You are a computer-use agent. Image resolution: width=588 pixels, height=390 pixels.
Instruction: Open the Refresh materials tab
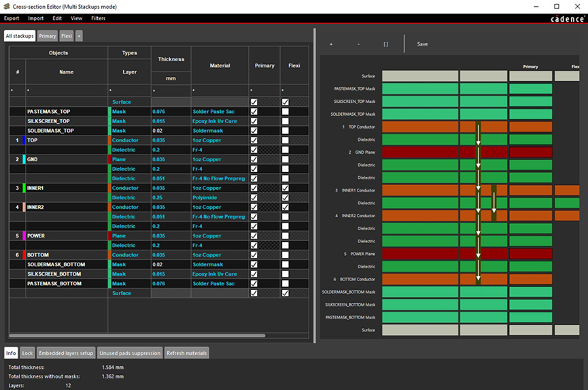[187, 353]
